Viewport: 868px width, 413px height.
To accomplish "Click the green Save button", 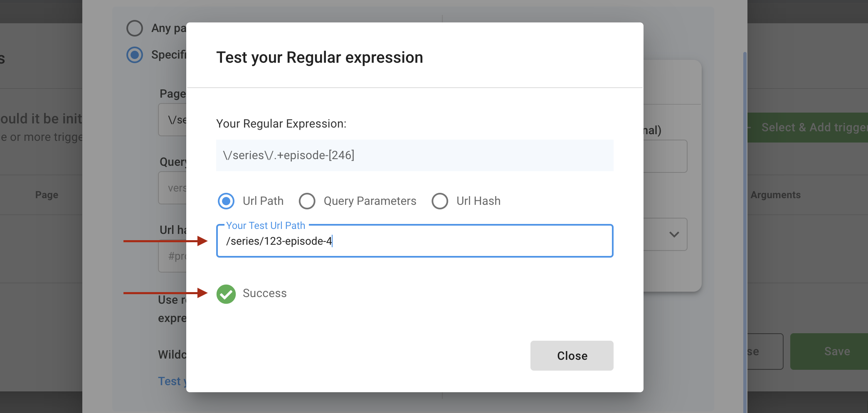I will [829, 352].
